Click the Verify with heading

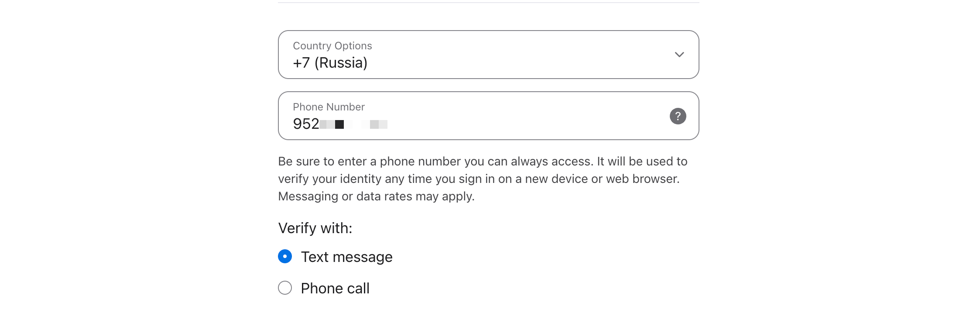click(x=315, y=227)
